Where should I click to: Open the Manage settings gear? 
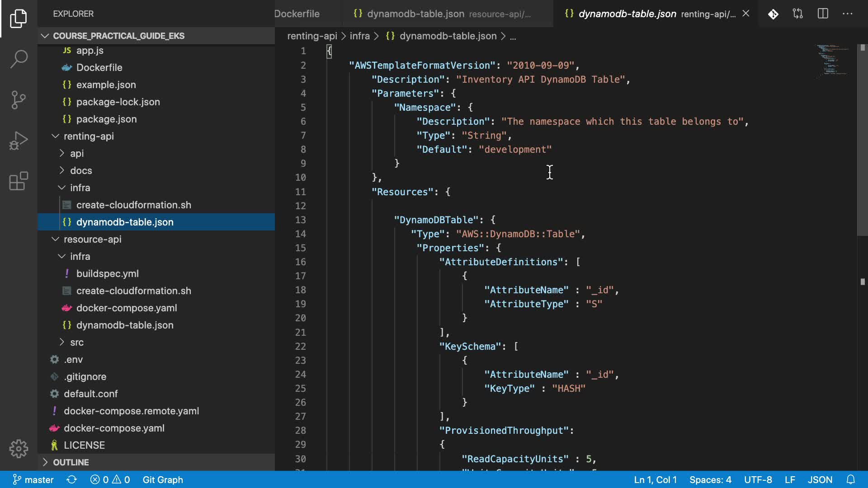coord(19,448)
